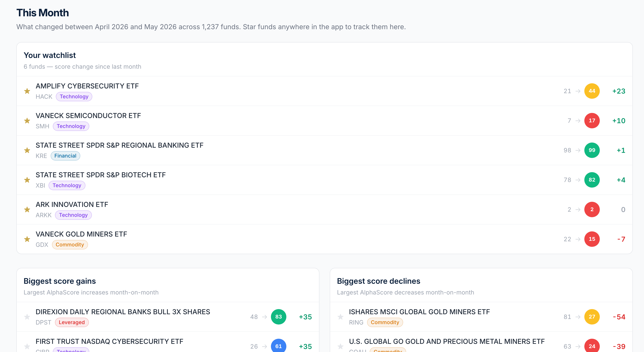Open VANECK SEMICONDUCTOR ETF fund
This screenshot has height=352, width=644.
coord(88,116)
